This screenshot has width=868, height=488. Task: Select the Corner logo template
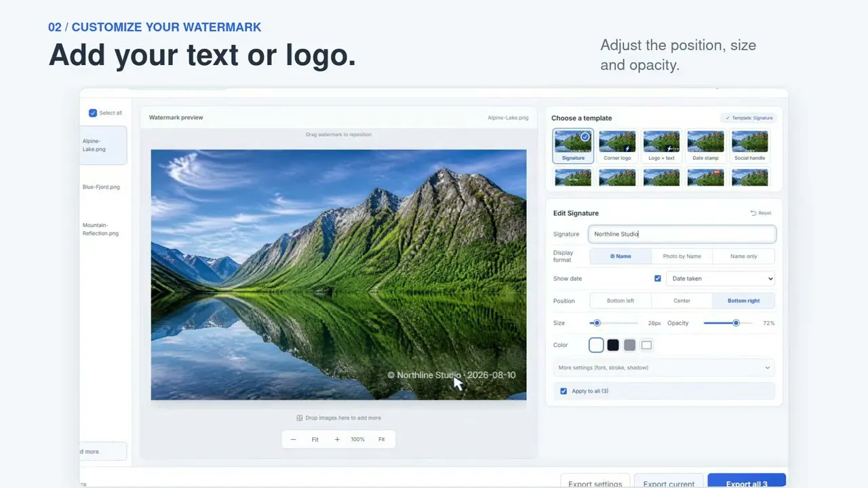pyautogui.click(x=617, y=146)
